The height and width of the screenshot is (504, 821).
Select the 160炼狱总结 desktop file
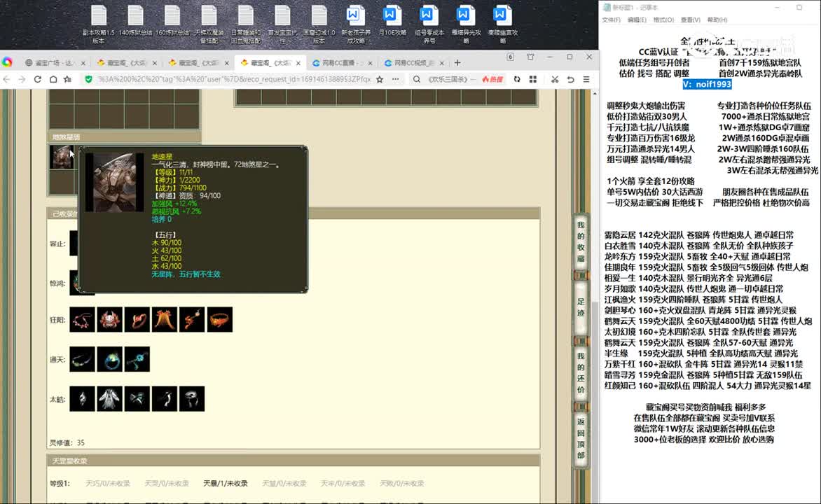coord(172,21)
